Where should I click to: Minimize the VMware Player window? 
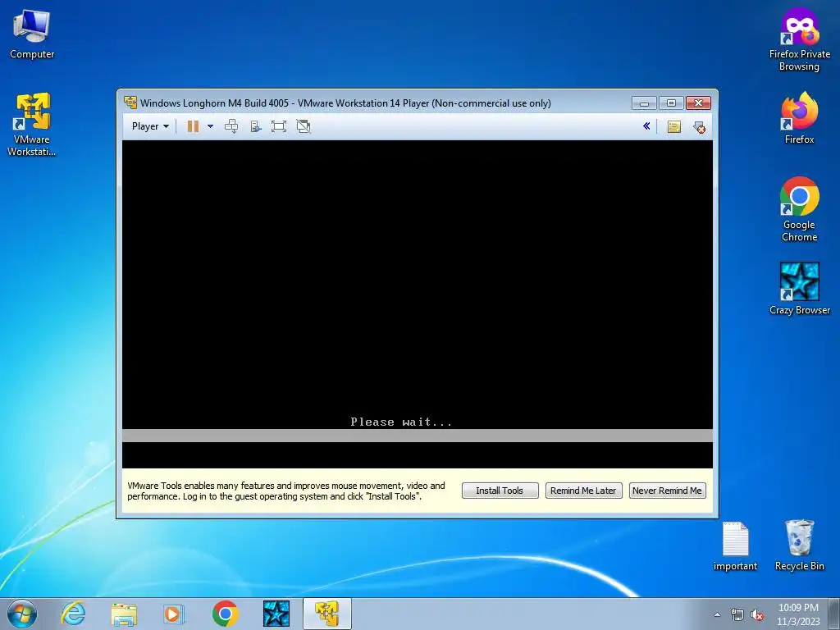644,103
